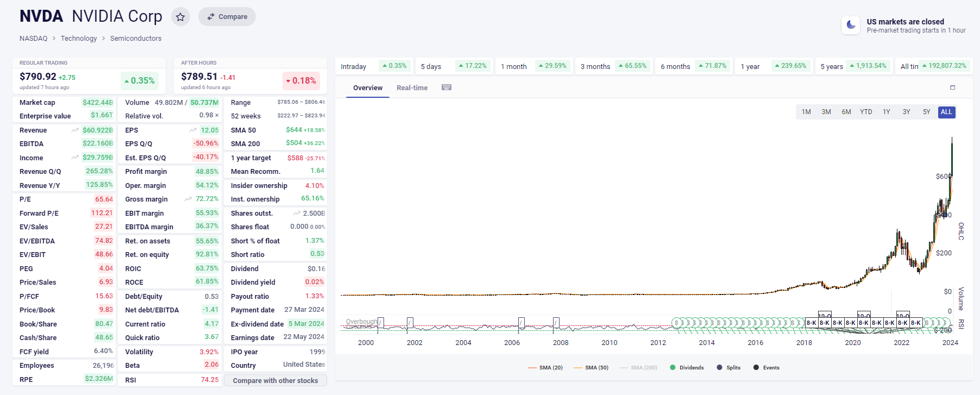This screenshot has width=980, height=395.
Task: Toggle Splits markers in the legend
Action: pyautogui.click(x=728, y=368)
